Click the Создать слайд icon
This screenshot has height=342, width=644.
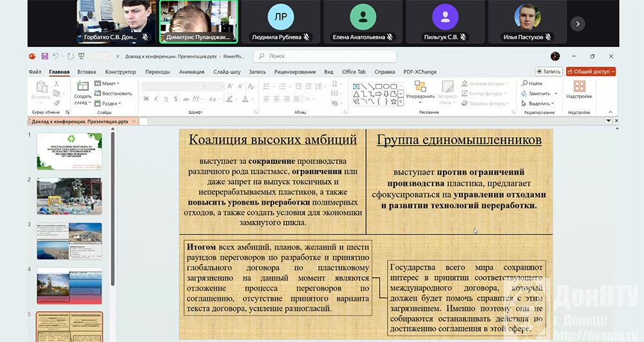pos(83,87)
